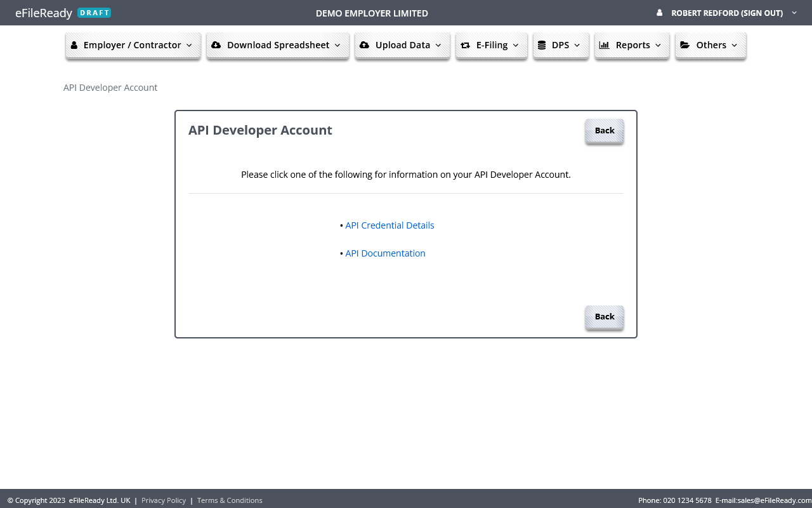This screenshot has height=508, width=812.
Task: Click the DRAFT badge
Action: coord(95,13)
